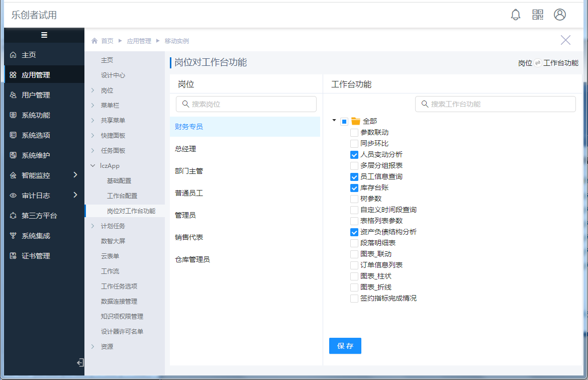Click the swap icon between 岗位 and 工作台功能
This screenshot has height=380, width=588.
538,63
